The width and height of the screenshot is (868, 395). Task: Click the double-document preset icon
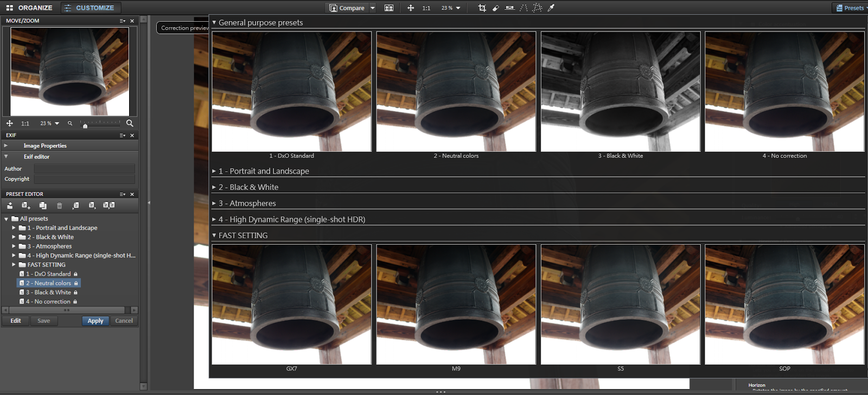point(109,205)
